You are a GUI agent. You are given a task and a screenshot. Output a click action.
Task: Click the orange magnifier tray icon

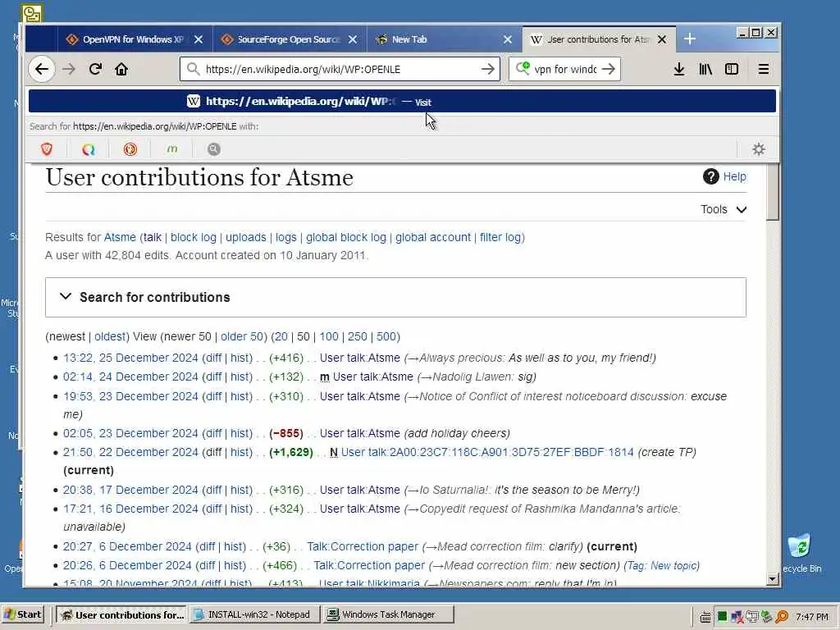point(782,617)
